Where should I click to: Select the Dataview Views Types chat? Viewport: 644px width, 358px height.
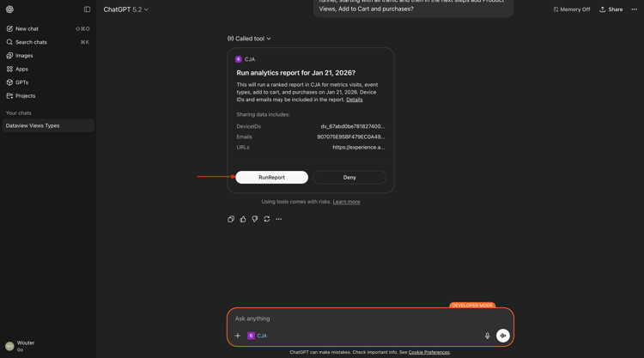pyautogui.click(x=48, y=125)
